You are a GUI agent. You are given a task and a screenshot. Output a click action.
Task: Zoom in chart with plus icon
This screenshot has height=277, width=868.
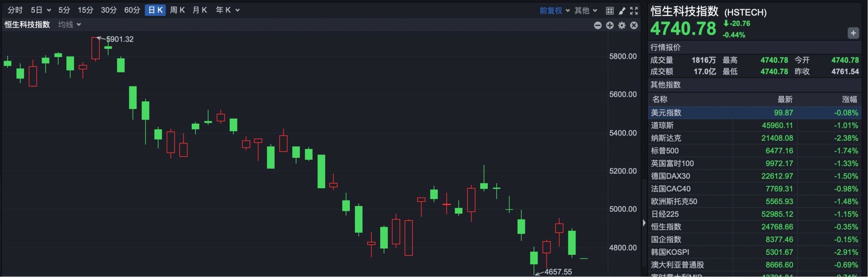[x=610, y=25]
